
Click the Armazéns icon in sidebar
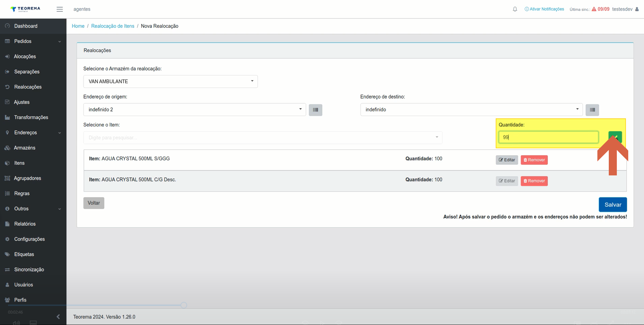[7, 148]
